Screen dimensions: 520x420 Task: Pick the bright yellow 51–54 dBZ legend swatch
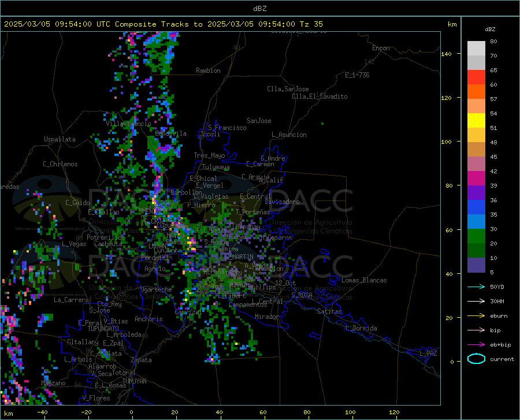coord(476,121)
